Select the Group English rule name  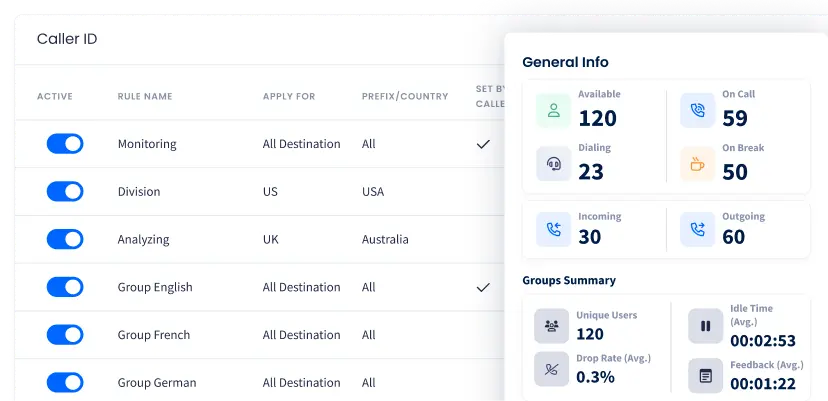[155, 287]
